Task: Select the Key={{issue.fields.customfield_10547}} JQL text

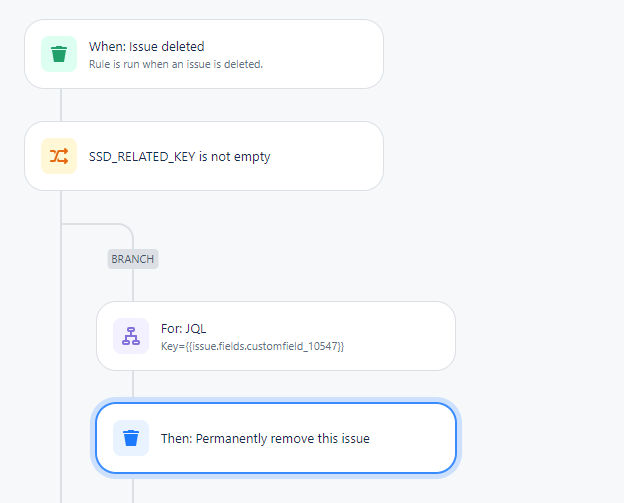Action: (x=252, y=346)
